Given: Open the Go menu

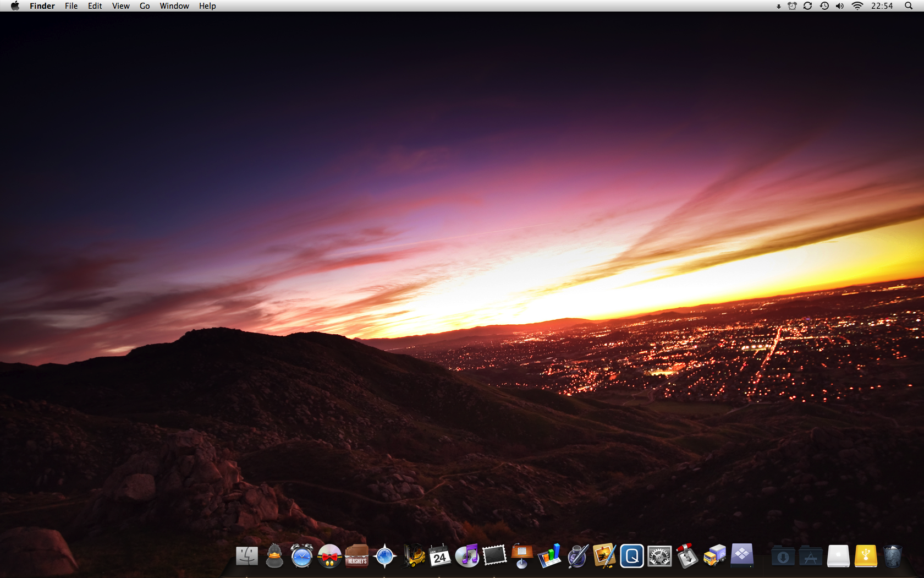Looking at the screenshot, I should [145, 6].
